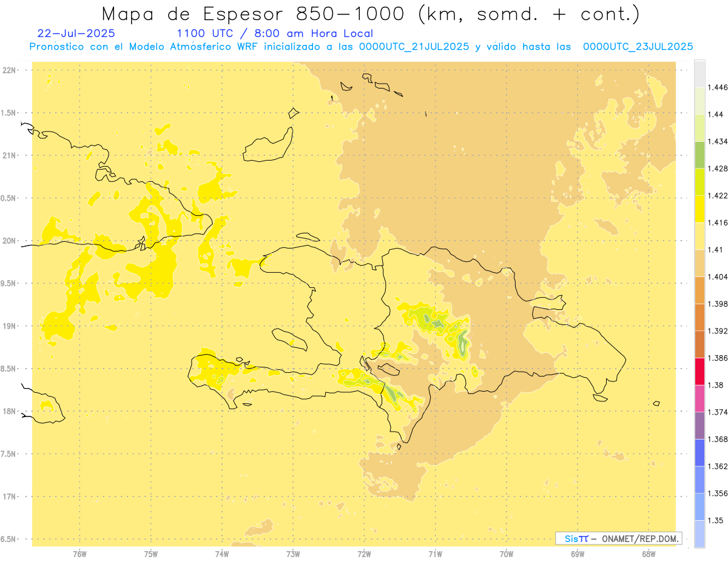Screen dimensions: 728x562
Task: Click the colorbar value 1.398
Action: [718, 304]
